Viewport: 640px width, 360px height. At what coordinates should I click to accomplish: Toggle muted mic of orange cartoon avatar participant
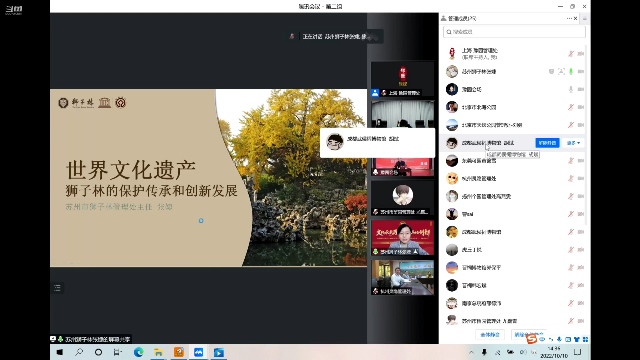click(571, 178)
